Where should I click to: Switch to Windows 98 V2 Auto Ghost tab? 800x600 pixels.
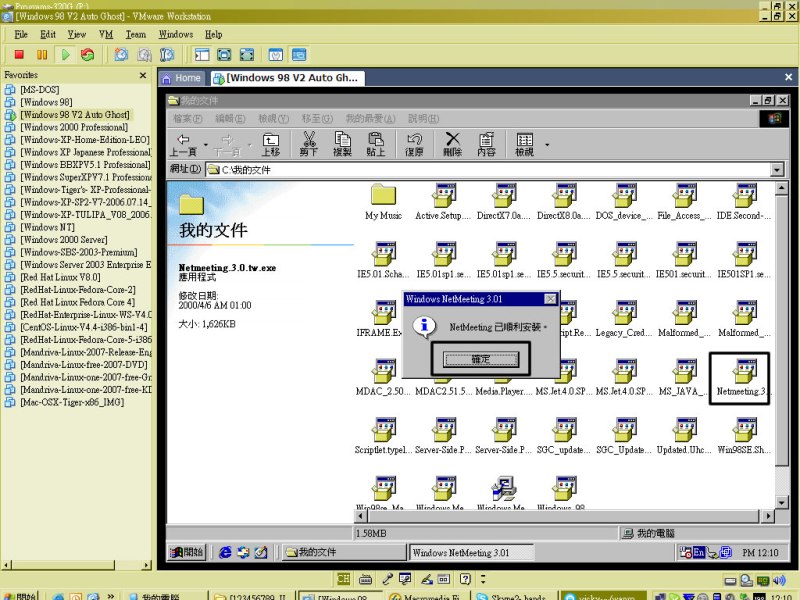[287, 78]
